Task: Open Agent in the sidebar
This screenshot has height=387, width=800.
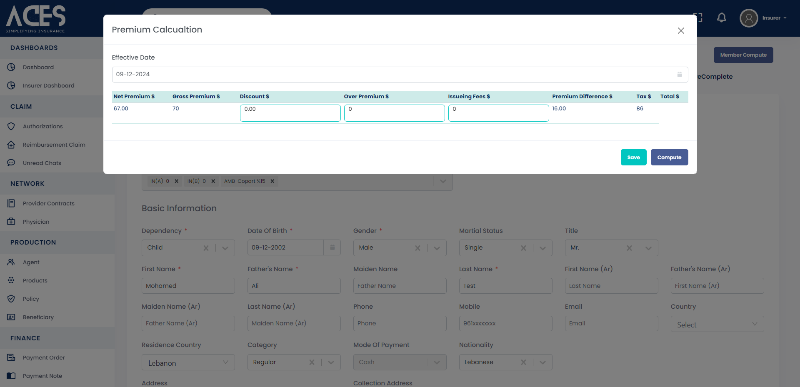Action: click(31, 262)
